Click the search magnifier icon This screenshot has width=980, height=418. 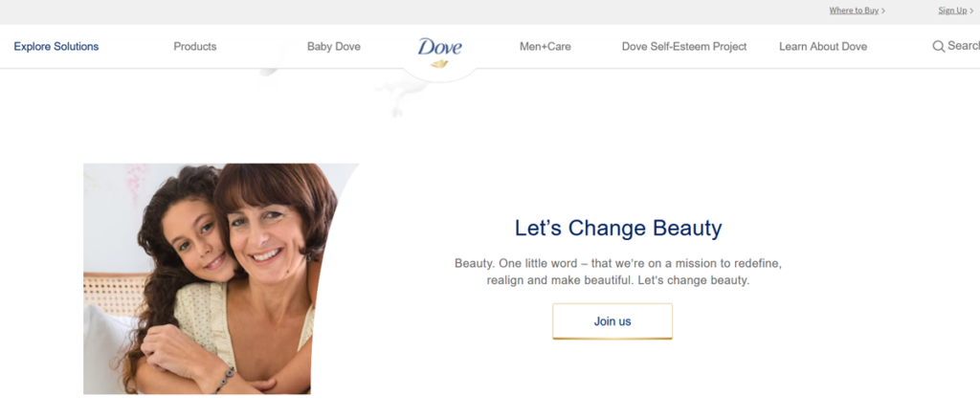pos(938,46)
